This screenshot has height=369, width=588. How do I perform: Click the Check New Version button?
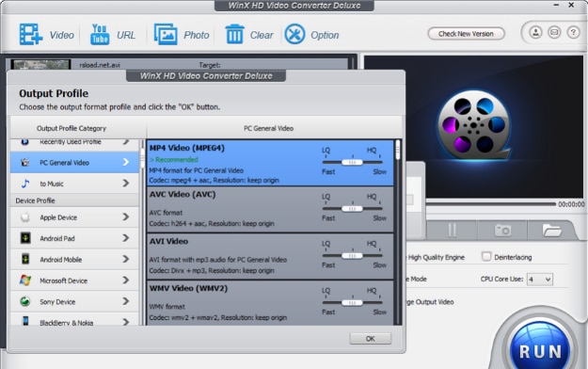click(x=466, y=34)
